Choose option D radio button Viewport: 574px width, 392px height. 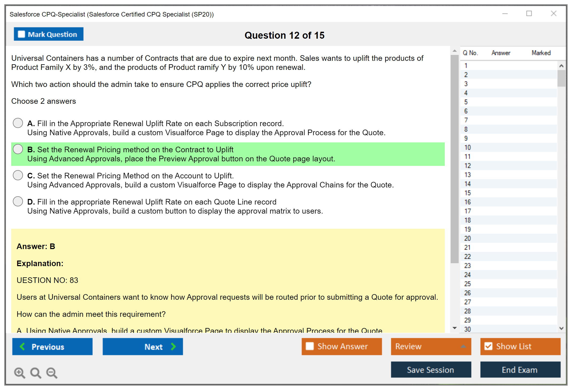pos(18,202)
